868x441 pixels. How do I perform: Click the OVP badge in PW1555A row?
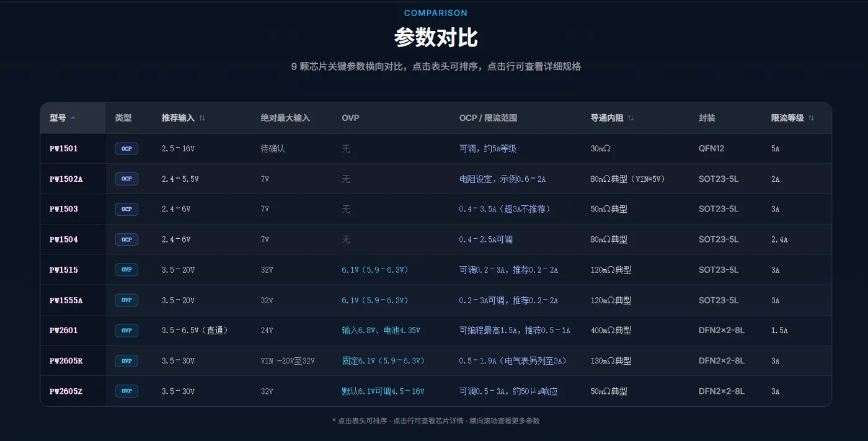tap(126, 300)
